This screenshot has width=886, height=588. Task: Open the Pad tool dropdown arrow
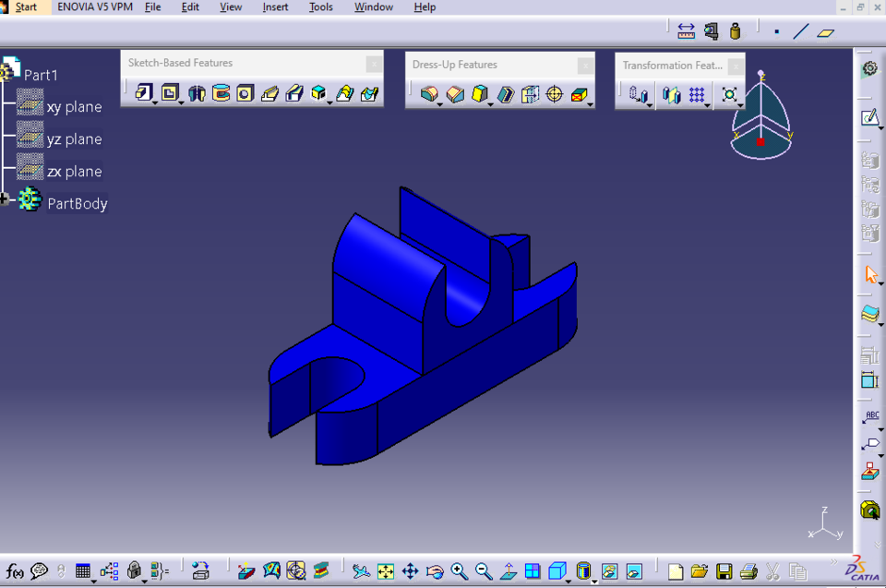153,102
